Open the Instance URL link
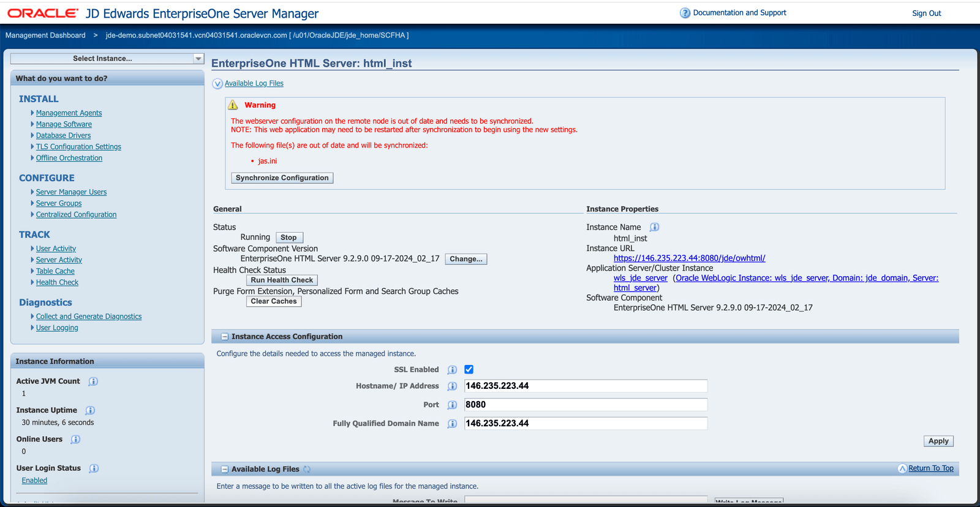Screen dimensions: 980x507 (x=689, y=258)
